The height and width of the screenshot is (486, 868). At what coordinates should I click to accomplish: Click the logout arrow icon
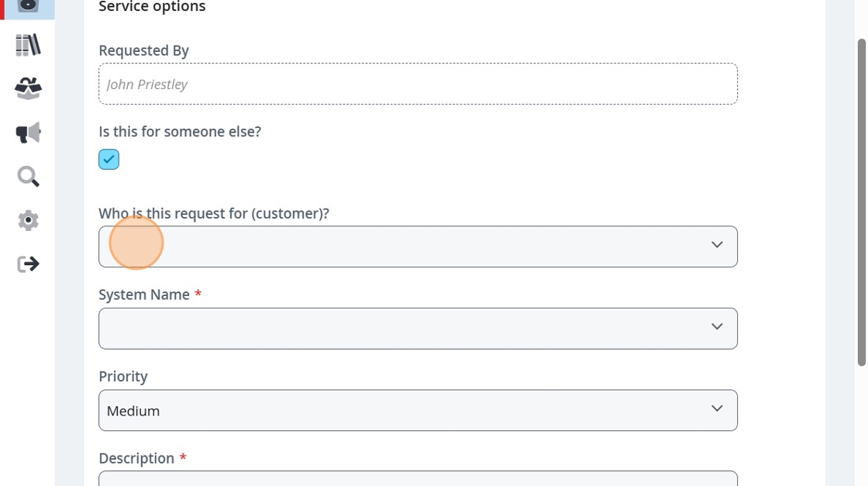pos(28,264)
